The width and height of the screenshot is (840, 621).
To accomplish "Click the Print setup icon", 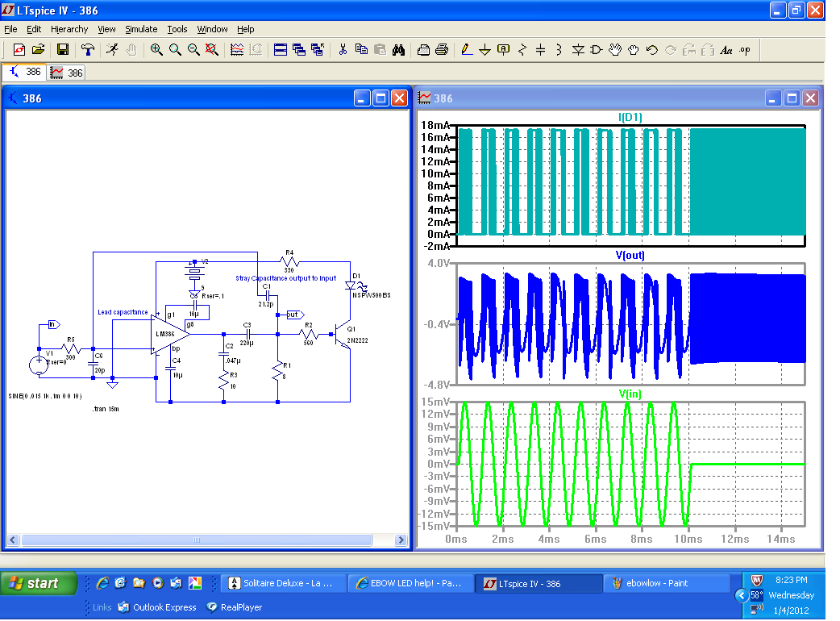I will [423, 50].
